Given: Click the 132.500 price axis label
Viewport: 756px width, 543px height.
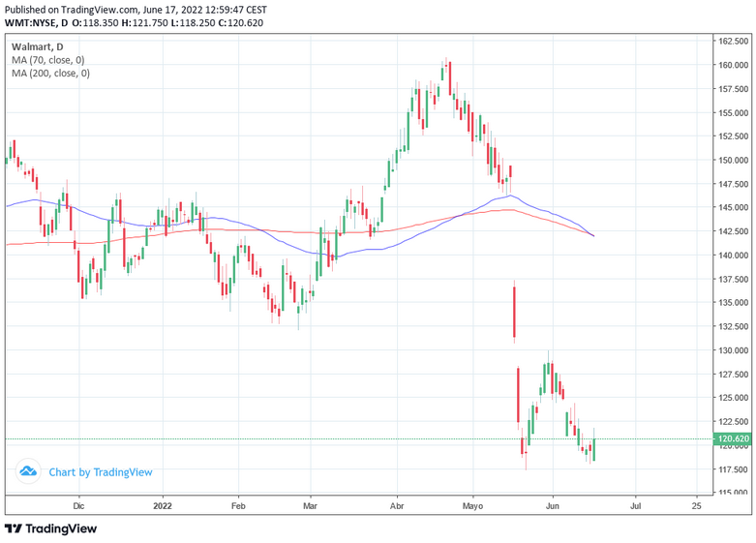Looking at the screenshot, I should click(734, 326).
